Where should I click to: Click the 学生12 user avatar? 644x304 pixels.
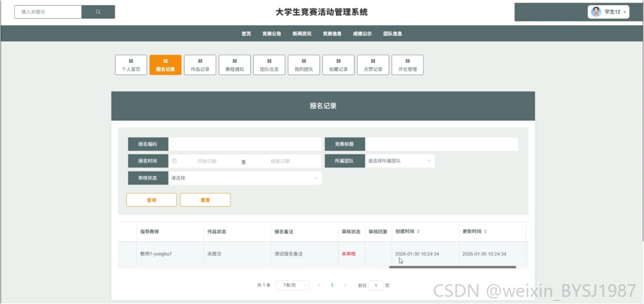coord(596,12)
